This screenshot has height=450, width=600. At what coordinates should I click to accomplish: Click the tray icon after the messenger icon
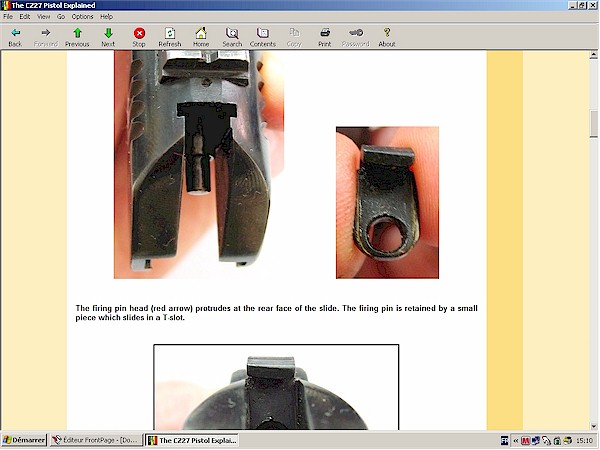(x=546, y=441)
